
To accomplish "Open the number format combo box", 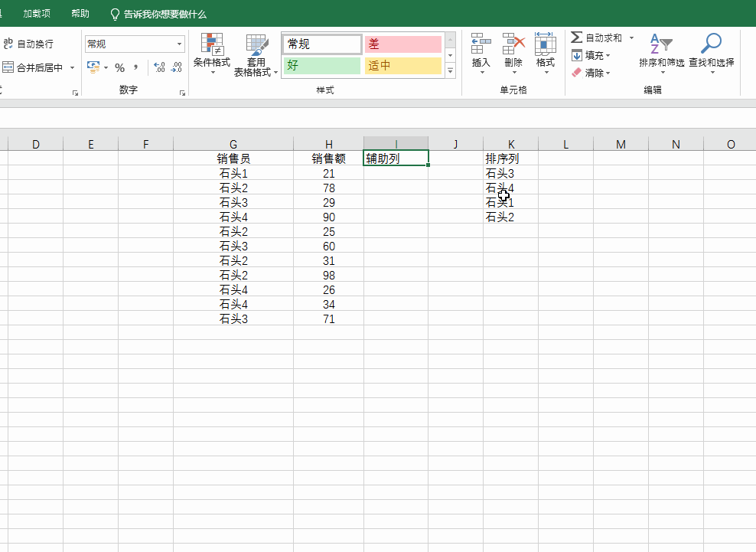I will pyautogui.click(x=135, y=44).
